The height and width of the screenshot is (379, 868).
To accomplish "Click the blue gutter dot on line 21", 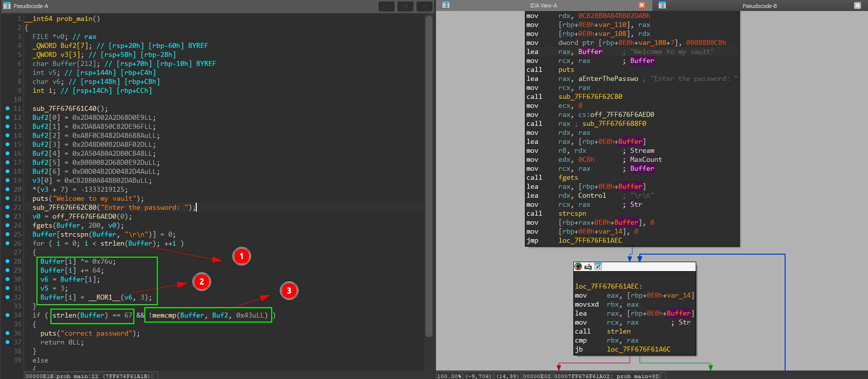I will [7, 198].
